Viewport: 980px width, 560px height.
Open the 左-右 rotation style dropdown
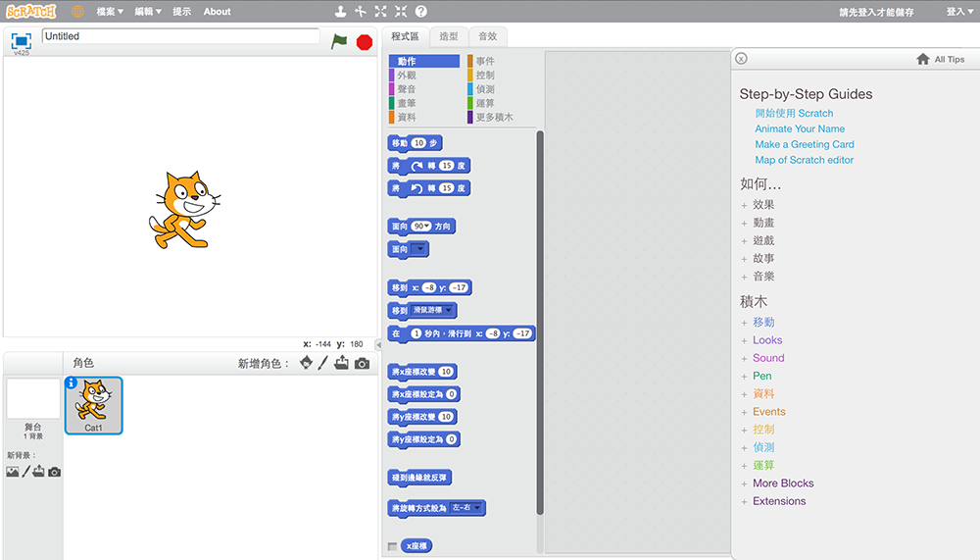coord(466,507)
